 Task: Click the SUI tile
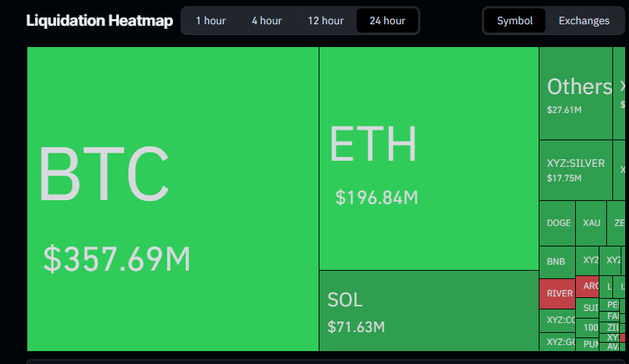tap(589, 308)
